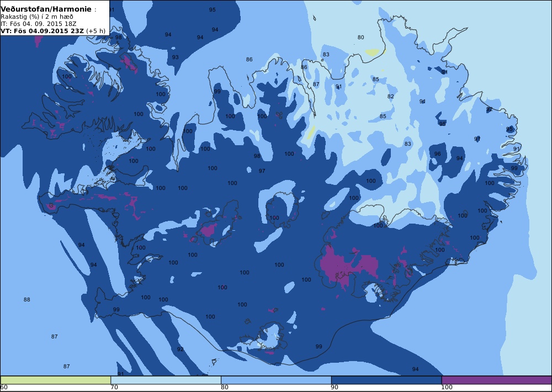Click the '70' tick label under the color scale
Screen dimensions: 552x392
pyautogui.click(x=114, y=388)
